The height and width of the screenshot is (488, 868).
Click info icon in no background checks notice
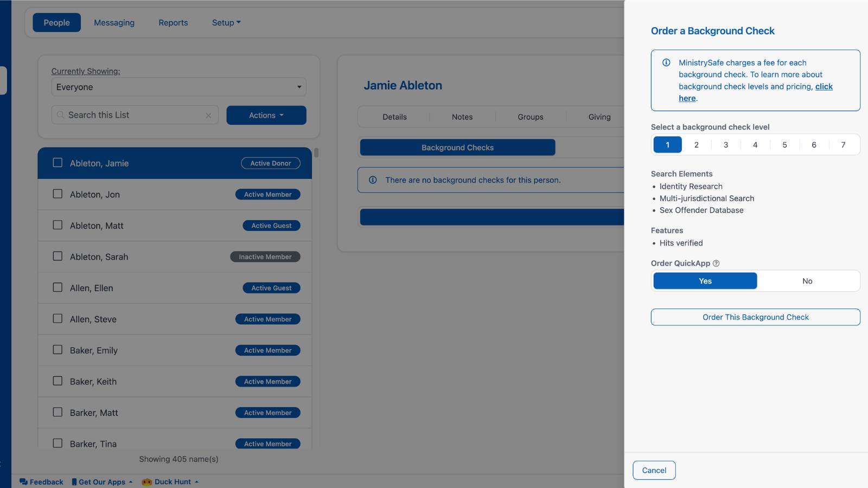pos(373,180)
